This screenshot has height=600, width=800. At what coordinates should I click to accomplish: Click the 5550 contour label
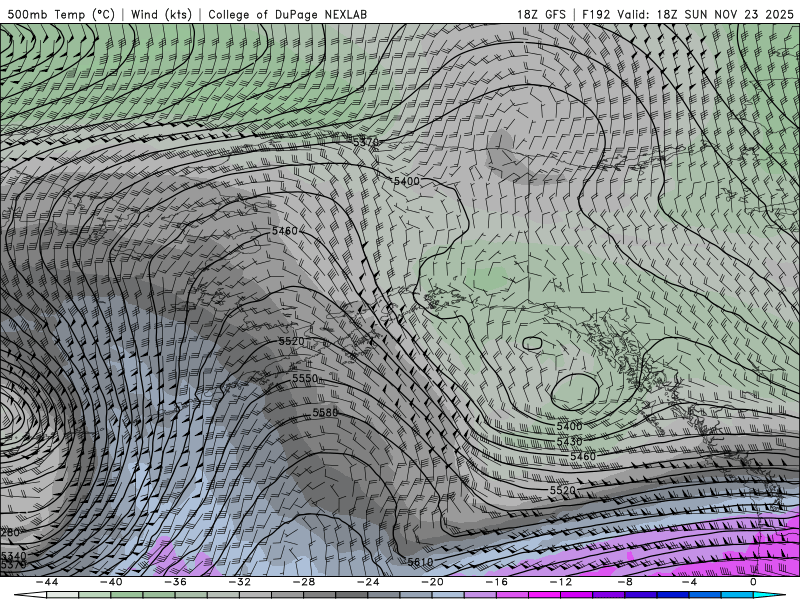(305, 379)
